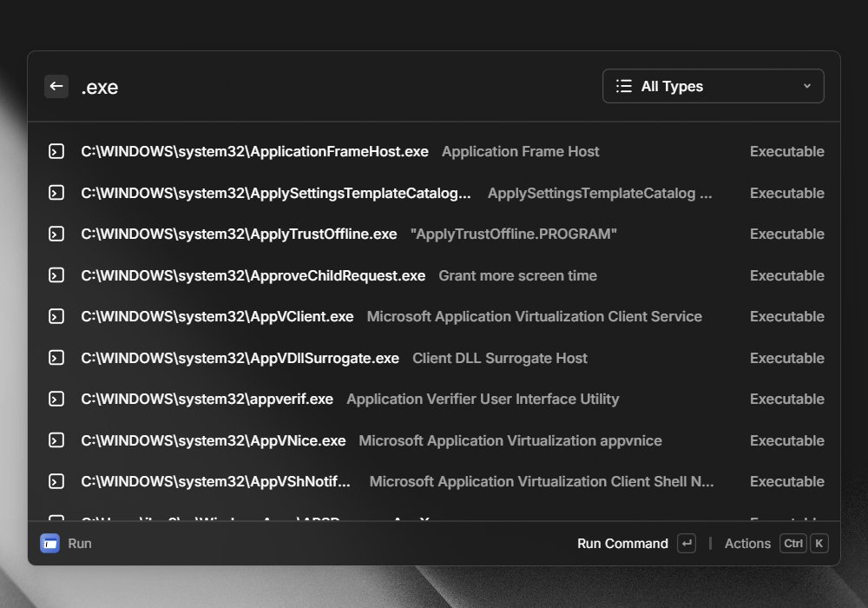The height and width of the screenshot is (608, 868).
Task: Click the .exe search input field
Action: click(332, 87)
